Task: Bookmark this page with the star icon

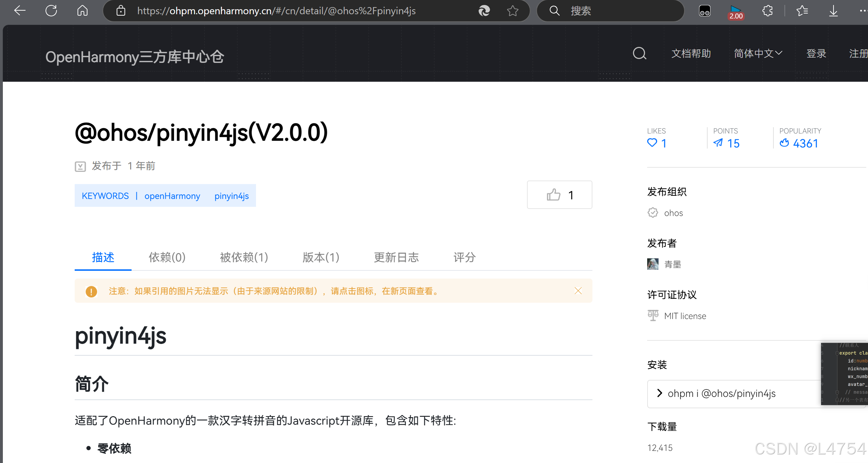Action: pos(512,11)
